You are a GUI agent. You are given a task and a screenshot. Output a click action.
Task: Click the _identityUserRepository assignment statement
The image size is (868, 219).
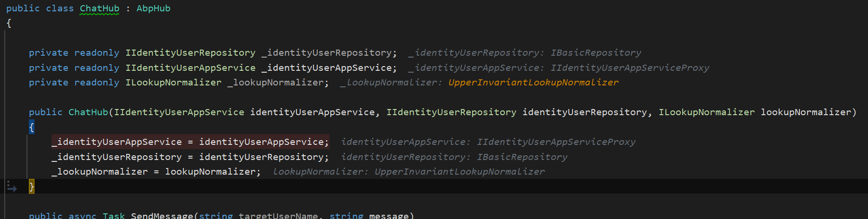(190, 157)
